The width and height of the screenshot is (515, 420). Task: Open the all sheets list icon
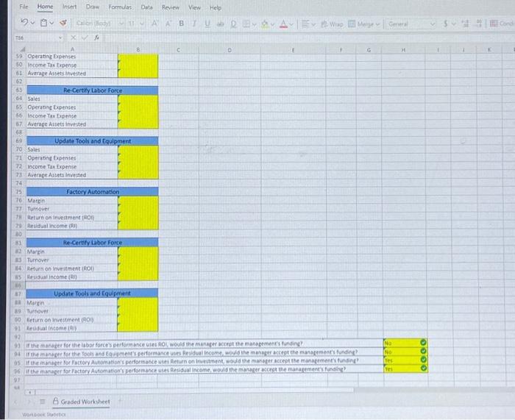[43, 402]
